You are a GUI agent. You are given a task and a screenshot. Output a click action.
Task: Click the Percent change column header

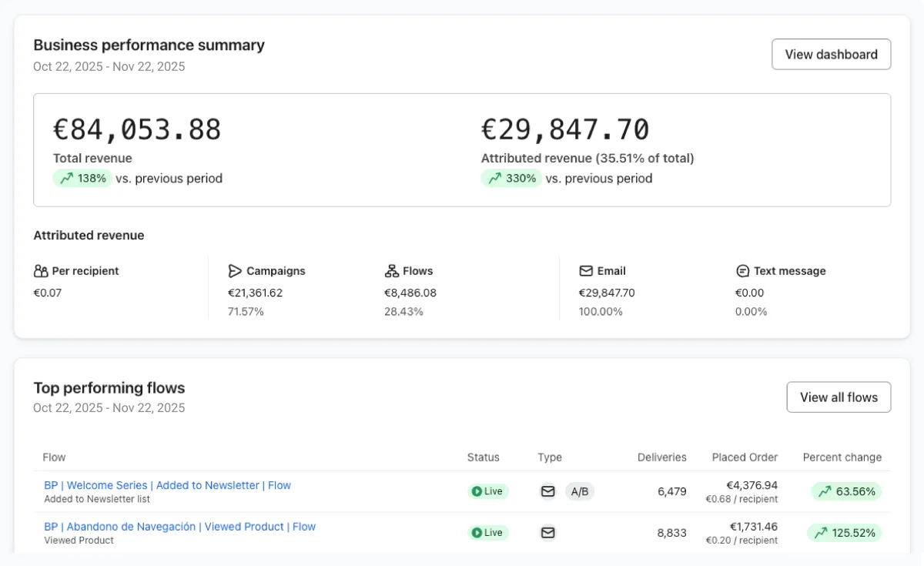coord(842,457)
